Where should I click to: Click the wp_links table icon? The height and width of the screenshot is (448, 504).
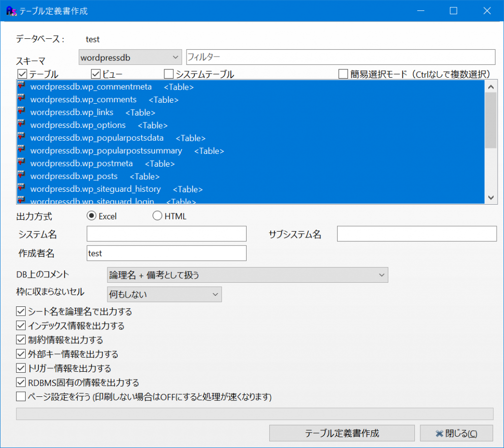[21, 111]
